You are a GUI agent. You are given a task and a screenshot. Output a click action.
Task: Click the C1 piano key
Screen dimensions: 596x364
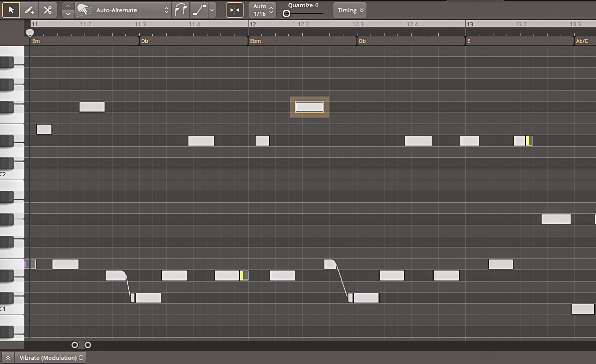coord(12,309)
